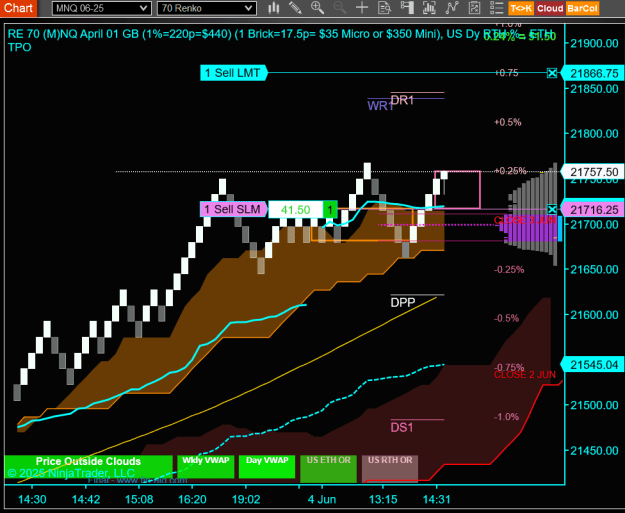The image size is (625, 513).
Task: Select the 1 Sell LMT order label
Action: (233, 73)
